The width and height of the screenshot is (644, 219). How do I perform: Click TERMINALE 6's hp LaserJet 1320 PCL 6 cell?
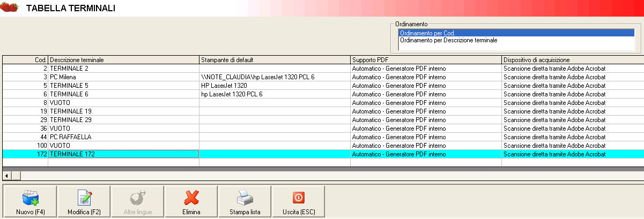pos(275,94)
